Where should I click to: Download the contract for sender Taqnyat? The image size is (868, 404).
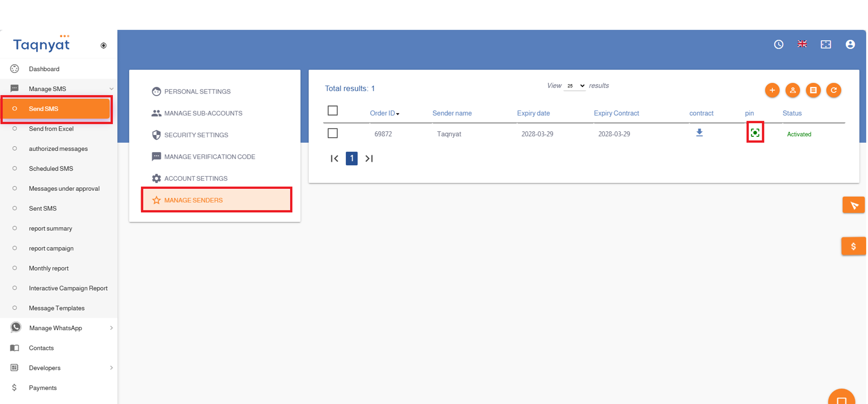(700, 133)
